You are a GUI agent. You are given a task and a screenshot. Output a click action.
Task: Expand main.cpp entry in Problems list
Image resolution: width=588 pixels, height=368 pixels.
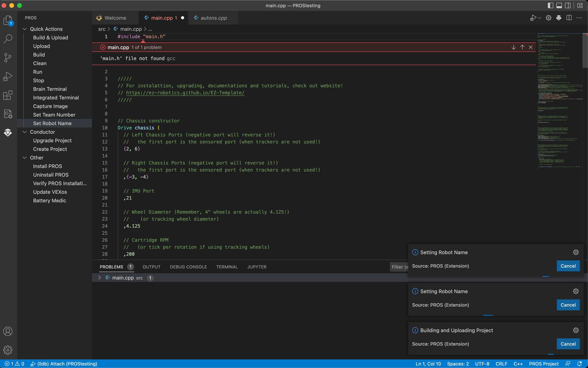click(99, 278)
